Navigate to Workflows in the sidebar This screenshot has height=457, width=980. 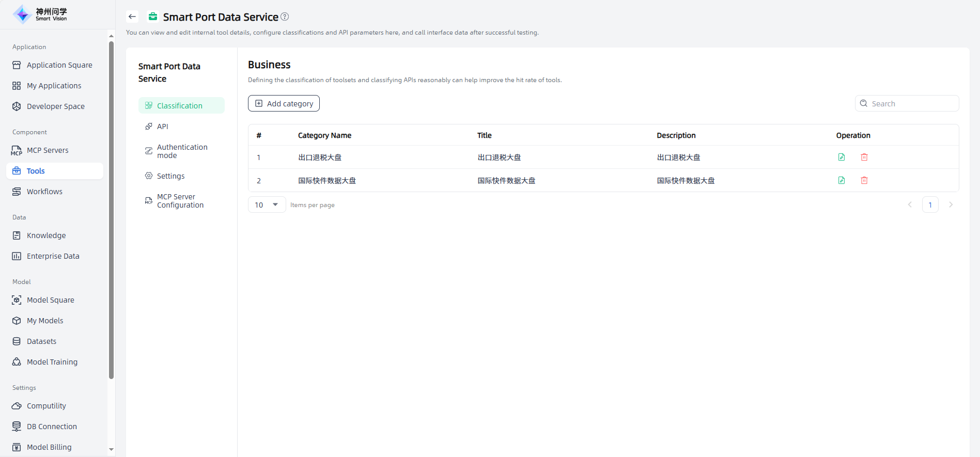pos(44,192)
